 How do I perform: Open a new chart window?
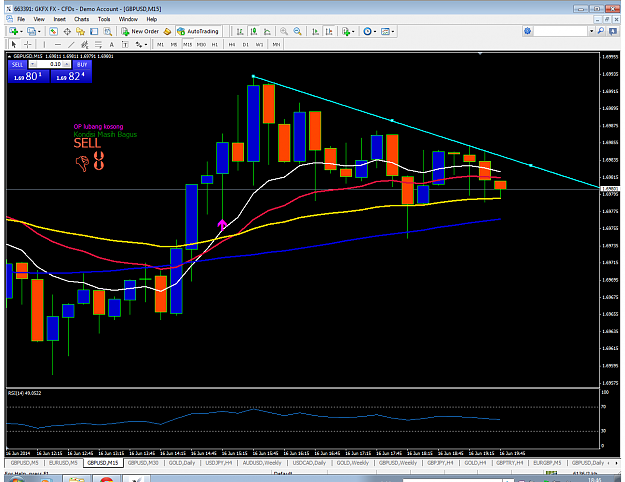(13, 31)
